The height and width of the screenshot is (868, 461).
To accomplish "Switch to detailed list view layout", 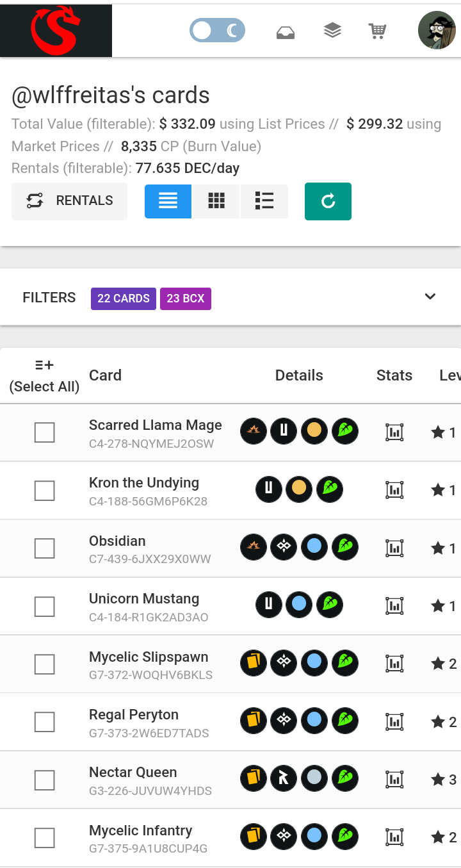I will point(264,201).
